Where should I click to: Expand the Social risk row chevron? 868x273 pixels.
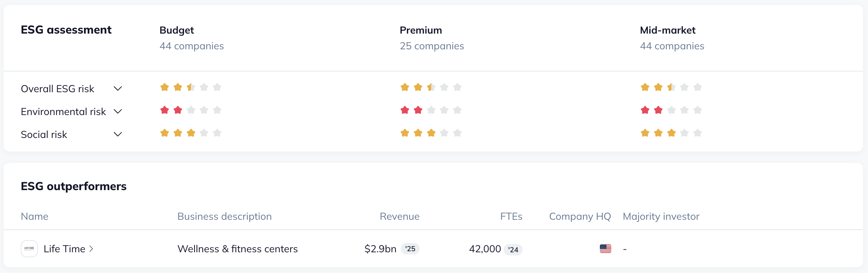click(x=118, y=134)
